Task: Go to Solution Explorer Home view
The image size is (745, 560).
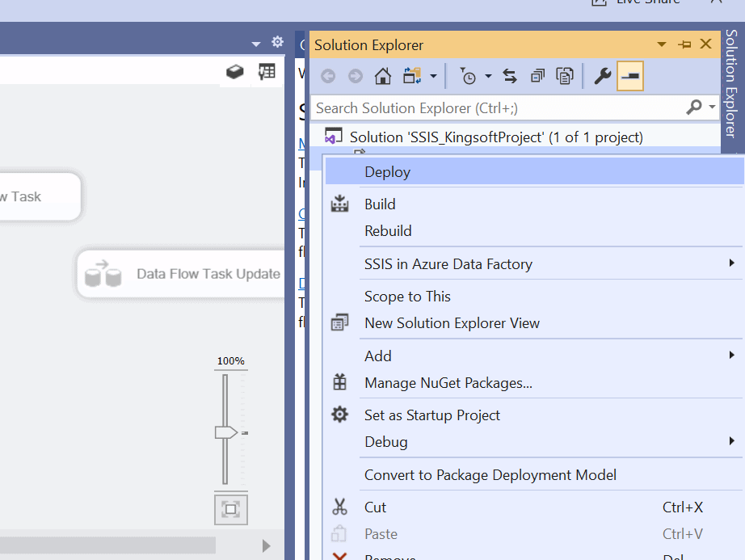Action: pyautogui.click(x=383, y=76)
